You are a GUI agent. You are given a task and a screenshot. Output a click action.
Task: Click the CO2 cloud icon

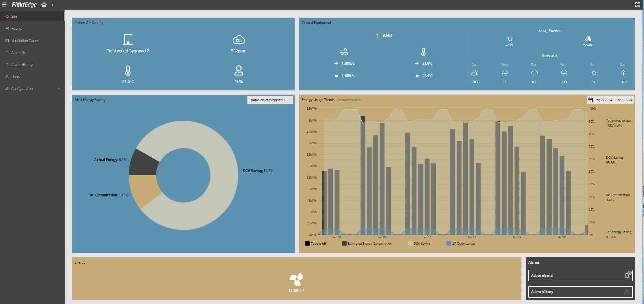tap(238, 40)
